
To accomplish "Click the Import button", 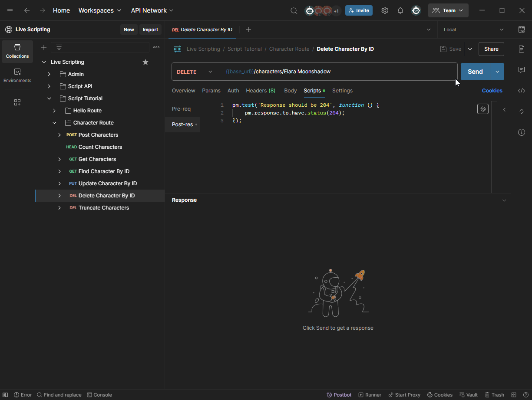I will (150, 30).
